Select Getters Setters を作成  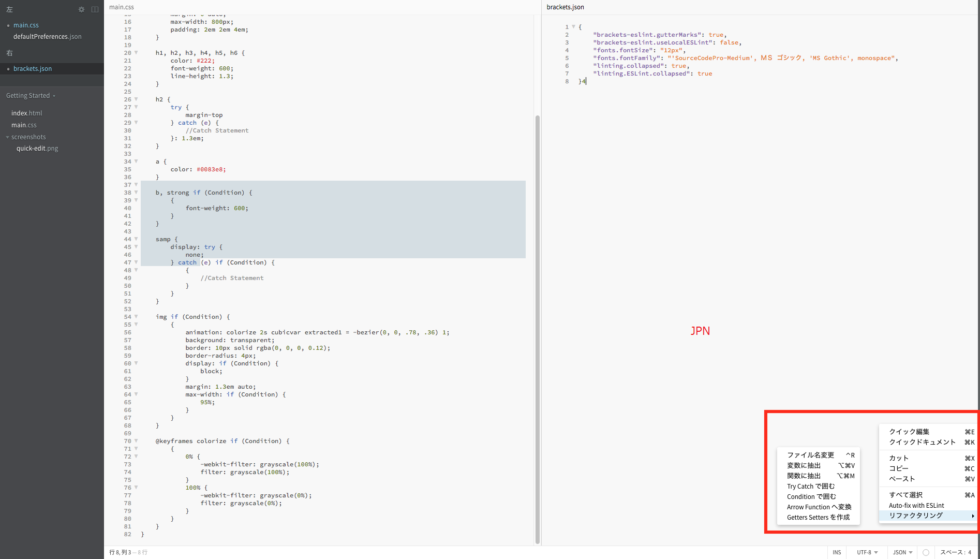[x=819, y=517]
